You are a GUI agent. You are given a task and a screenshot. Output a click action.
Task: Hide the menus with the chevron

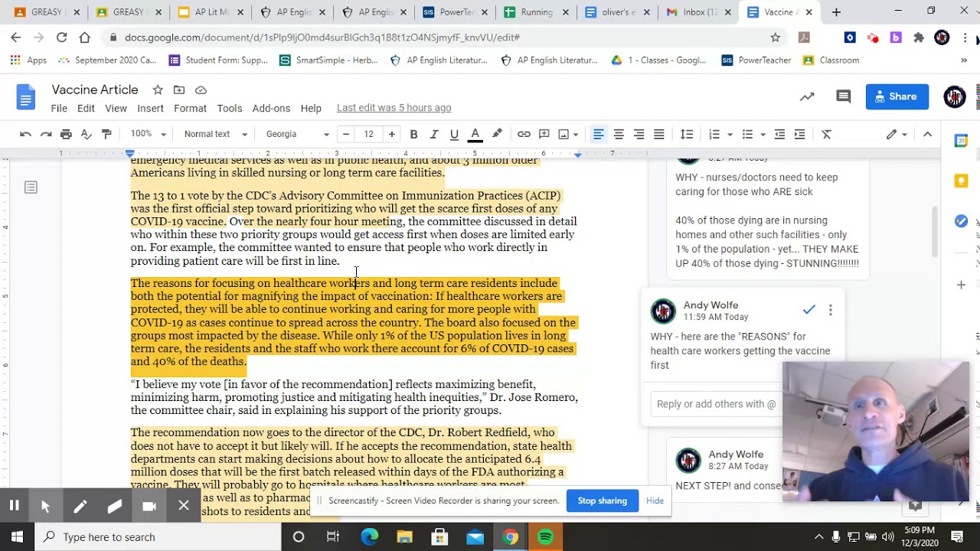[927, 134]
